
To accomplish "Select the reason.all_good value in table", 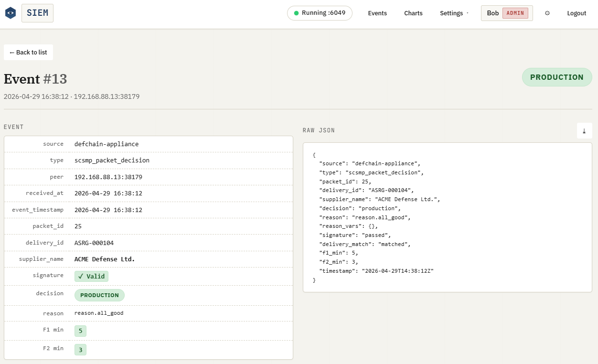I will tap(99, 313).
